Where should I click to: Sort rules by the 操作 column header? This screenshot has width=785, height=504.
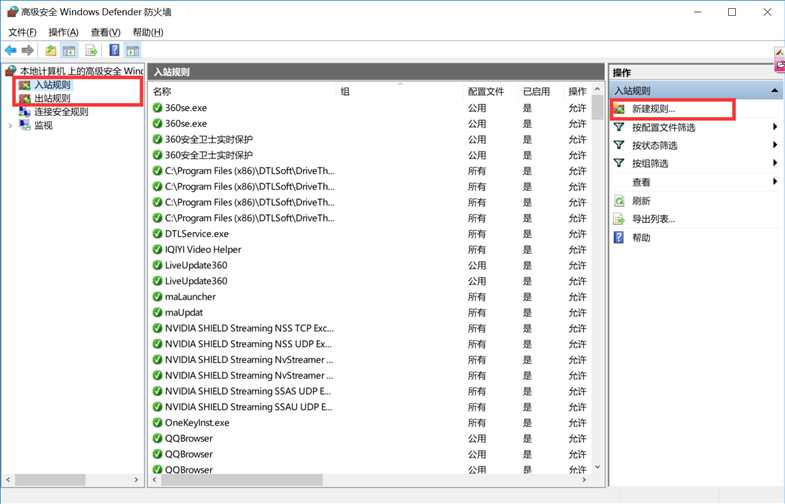578,92
